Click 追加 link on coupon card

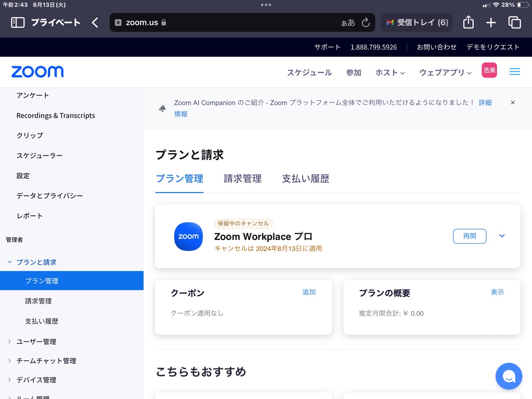[309, 292]
